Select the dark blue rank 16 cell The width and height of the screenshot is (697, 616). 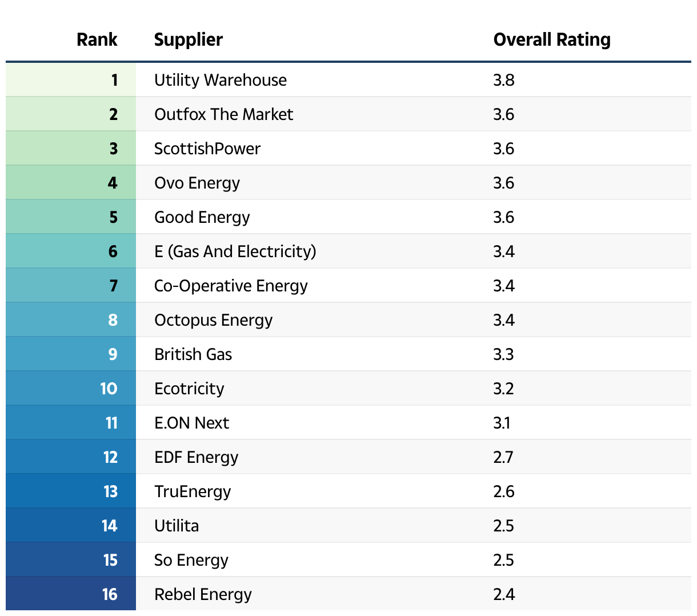[71, 594]
